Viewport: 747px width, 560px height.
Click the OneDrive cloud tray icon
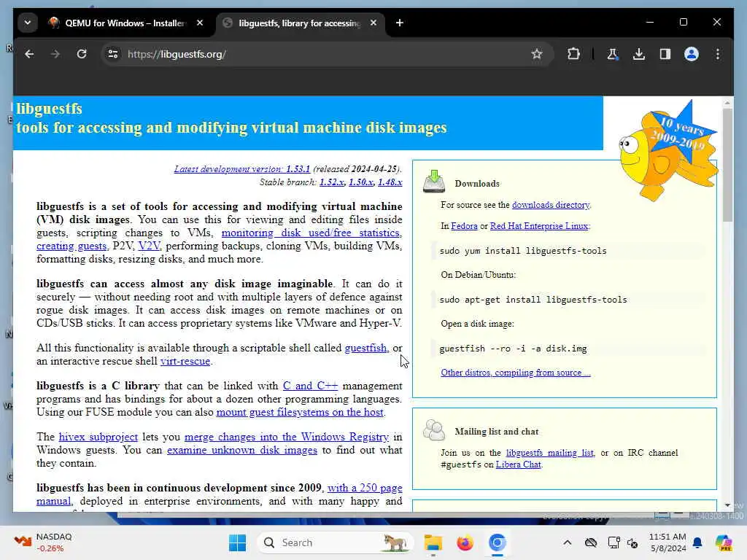pyautogui.click(x=591, y=542)
